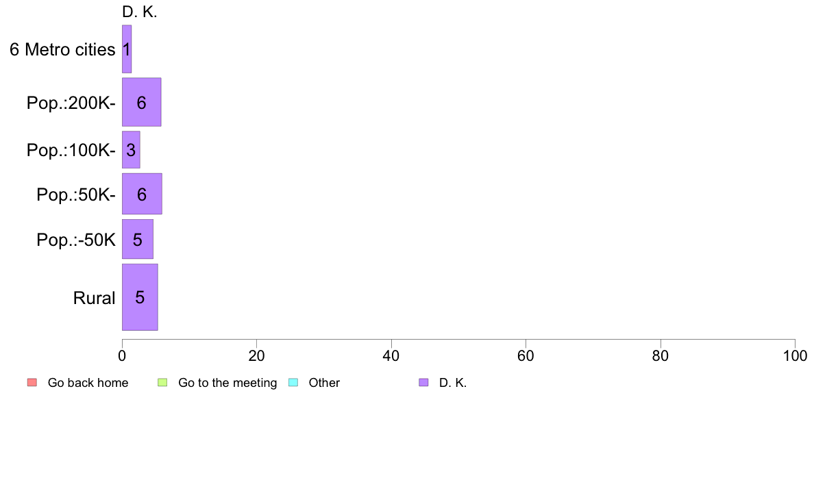Viewport: 814px width, 504px height.
Task: Click the Rural category label
Action: tap(94, 298)
